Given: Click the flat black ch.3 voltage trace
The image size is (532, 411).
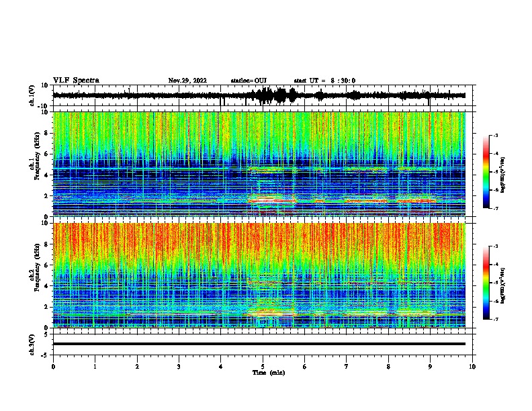Looking at the screenshot, I should (259, 344).
